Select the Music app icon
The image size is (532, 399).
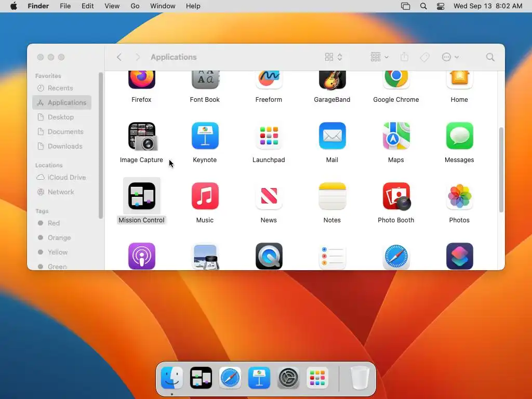click(205, 196)
